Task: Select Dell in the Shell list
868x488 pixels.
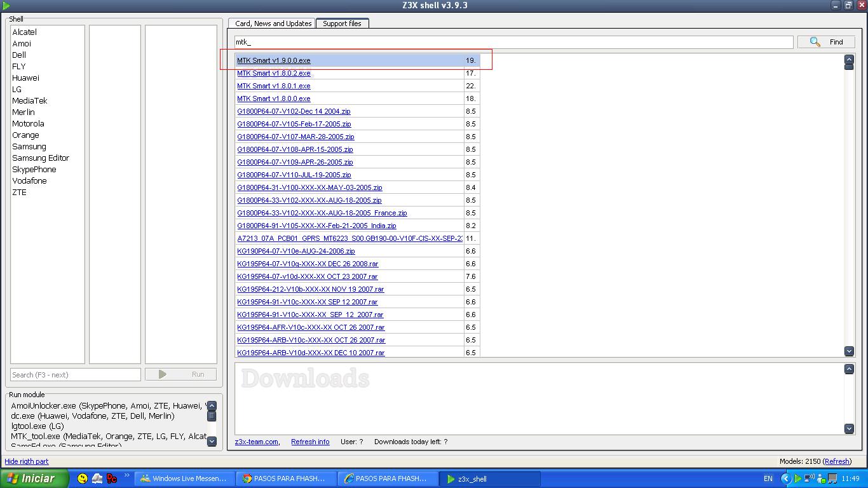Action: pyautogui.click(x=19, y=55)
